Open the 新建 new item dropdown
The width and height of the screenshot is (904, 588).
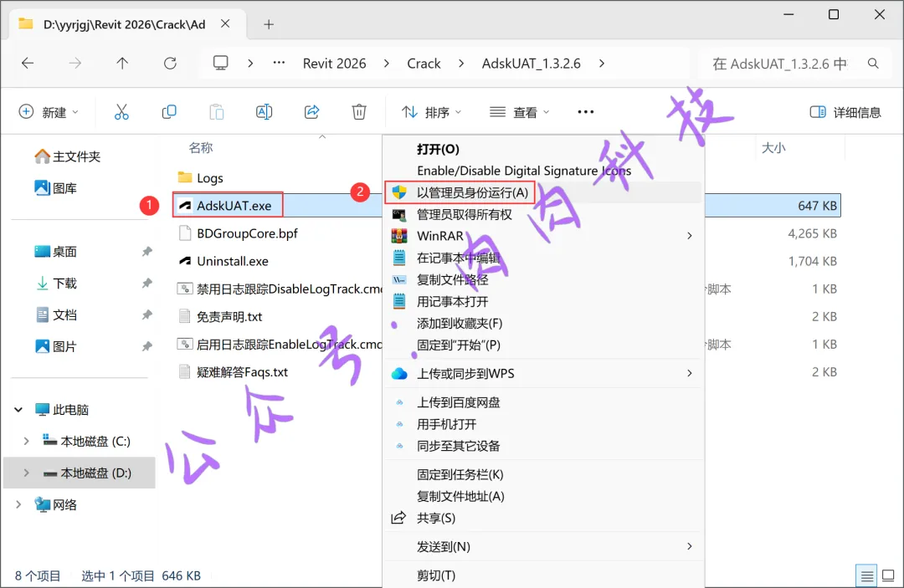click(x=49, y=112)
